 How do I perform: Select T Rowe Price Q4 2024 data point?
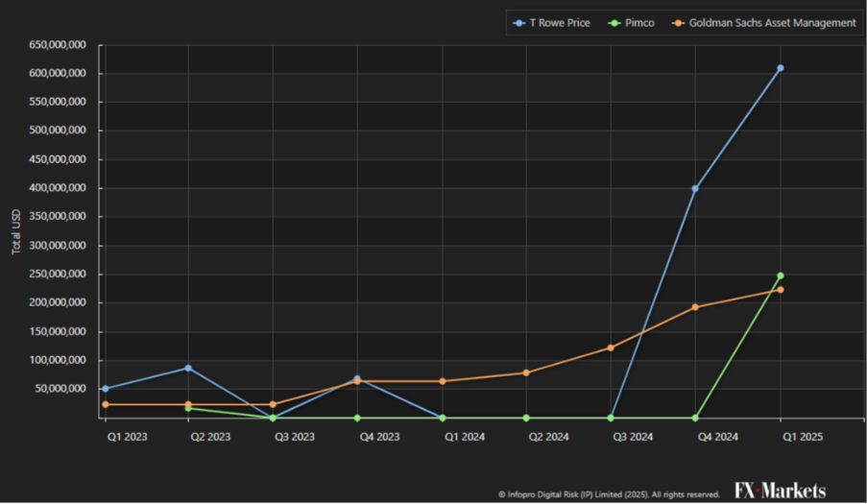coord(695,189)
